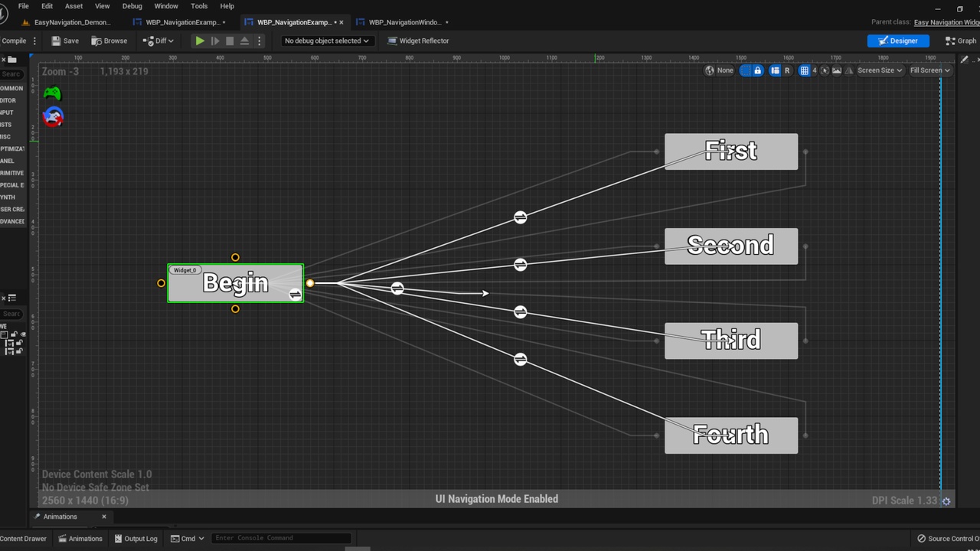The height and width of the screenshot is (551, 980).
Task: Click the console command input field
Action: click(x=281, y=538)
